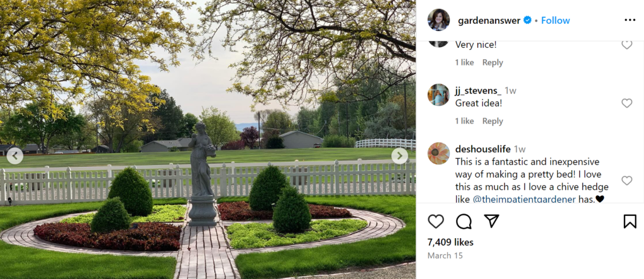Like deshouselife comment heart

pyautogui.click(x=627, y=180)
